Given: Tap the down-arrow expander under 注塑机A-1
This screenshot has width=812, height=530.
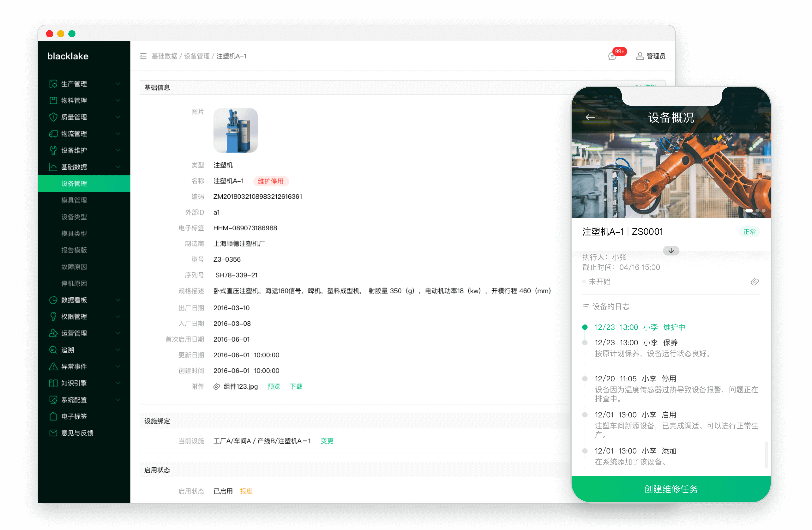Looking at the screenshot, I should (671, 251).
